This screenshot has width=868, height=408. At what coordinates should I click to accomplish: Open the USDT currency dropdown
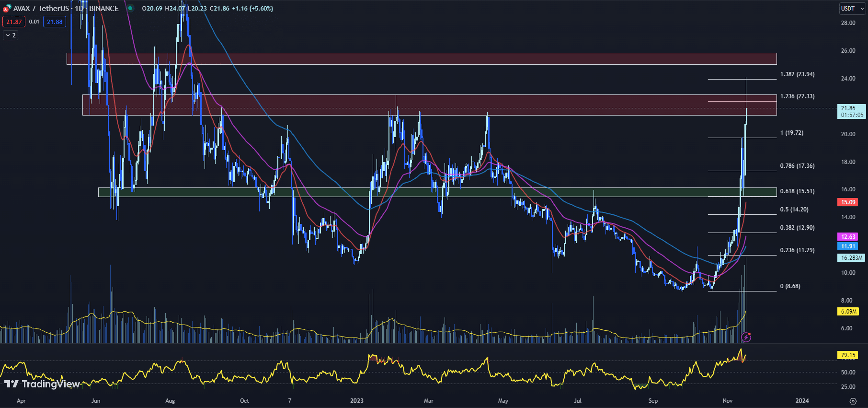click(852, 9)
